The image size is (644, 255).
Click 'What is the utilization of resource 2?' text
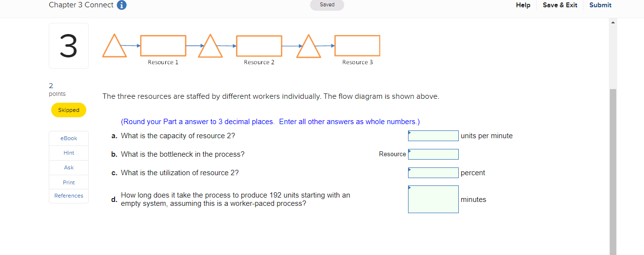coord(180,173)
